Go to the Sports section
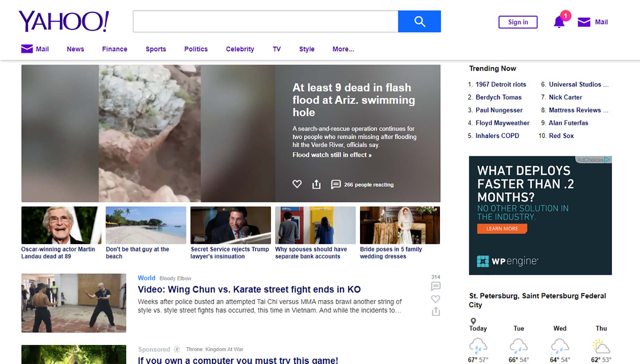 (x=156, y=49)
